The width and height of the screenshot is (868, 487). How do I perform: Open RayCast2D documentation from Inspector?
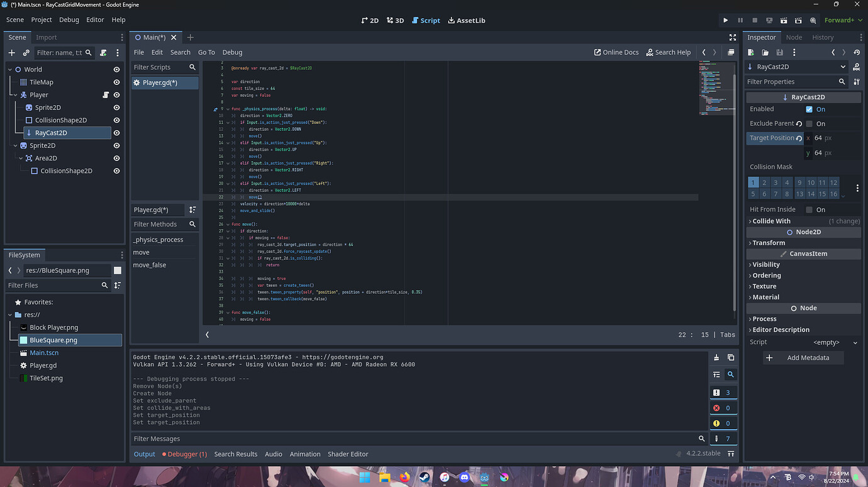pos(856,67)
